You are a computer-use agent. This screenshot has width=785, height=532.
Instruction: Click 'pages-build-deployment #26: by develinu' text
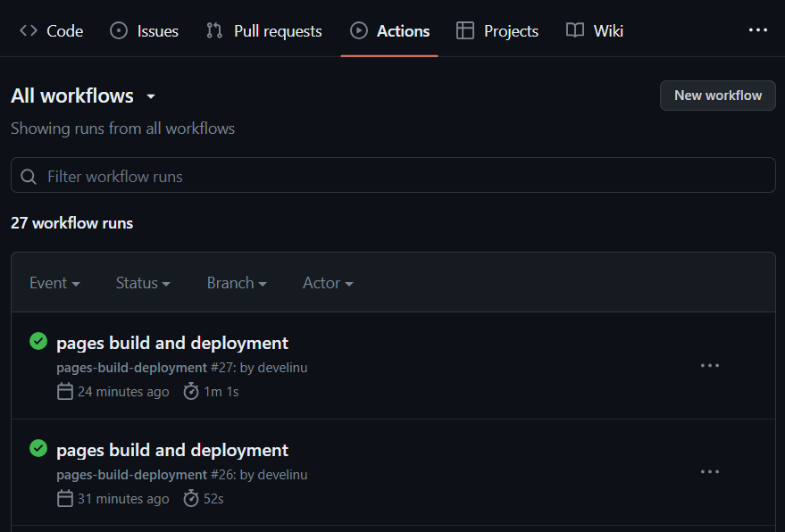[181, 475]
